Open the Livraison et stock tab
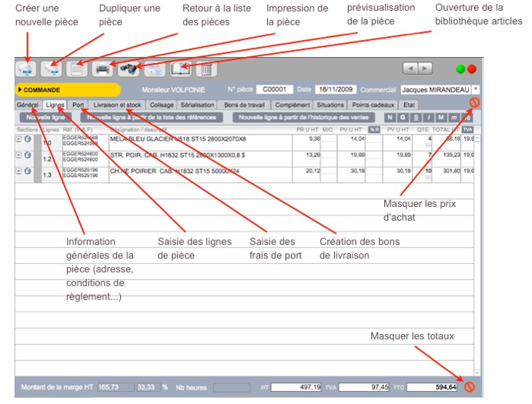The width and height of the screenshot is (532, 404). coord(117,105)
